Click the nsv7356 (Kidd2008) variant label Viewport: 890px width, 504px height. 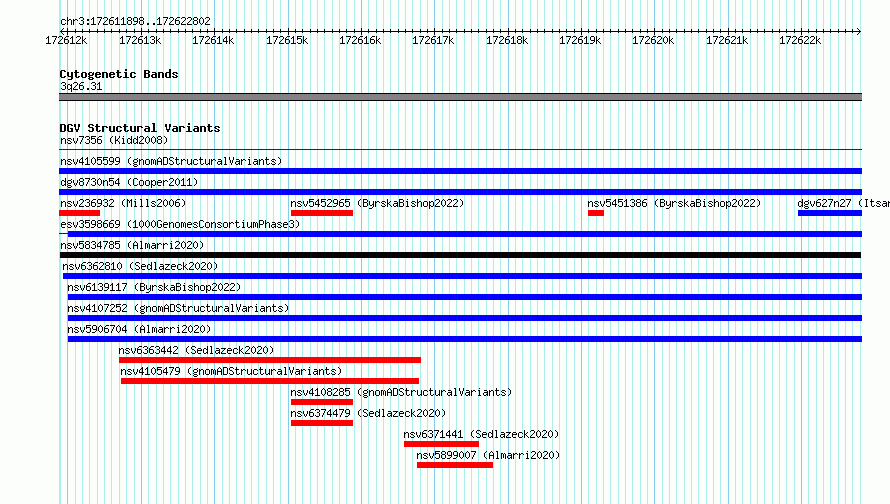pyautogui.click(x=114, y=140)
